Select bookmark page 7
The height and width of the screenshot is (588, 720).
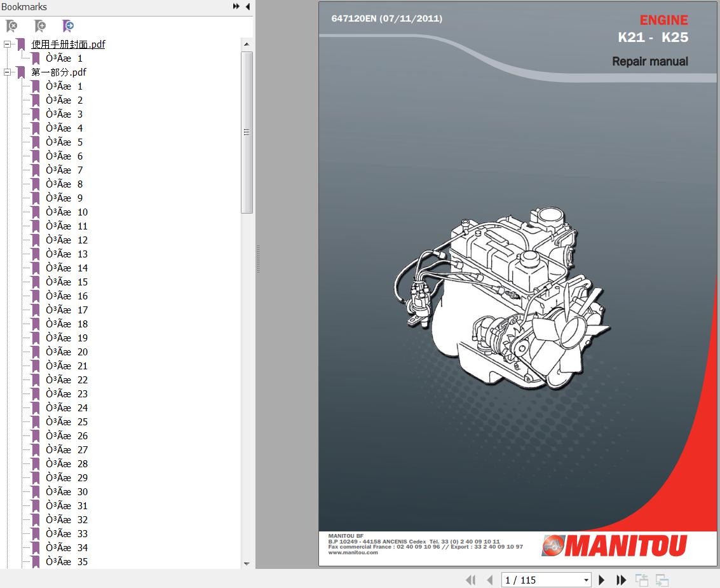click(64, 170)
